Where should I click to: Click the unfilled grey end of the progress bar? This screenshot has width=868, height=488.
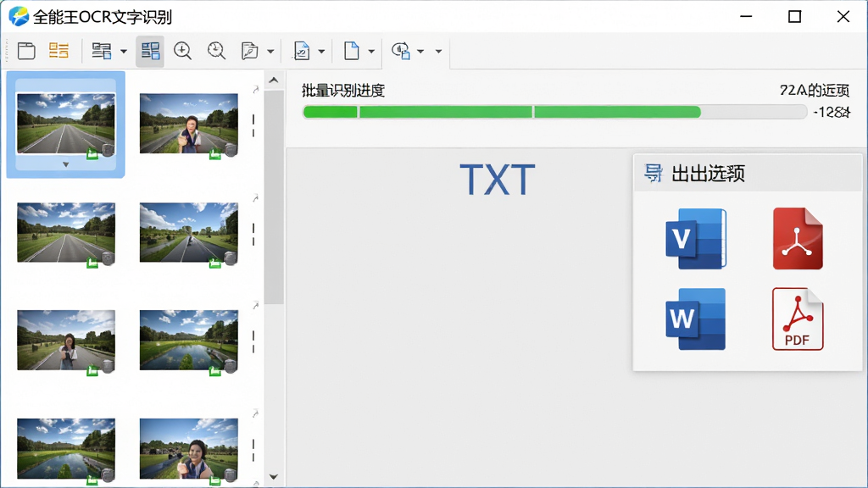[x=754, y=113]
